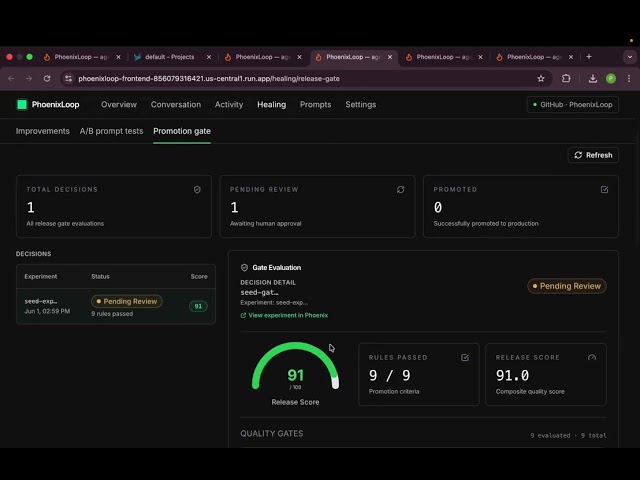This screenshot has height=480, width=640.
Task: Open the downloads icon in the toolbar
Action: click(x=593, y=78)
